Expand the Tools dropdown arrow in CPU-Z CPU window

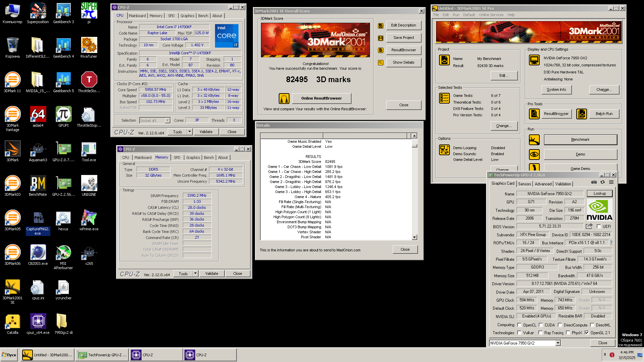coord(190,132)
